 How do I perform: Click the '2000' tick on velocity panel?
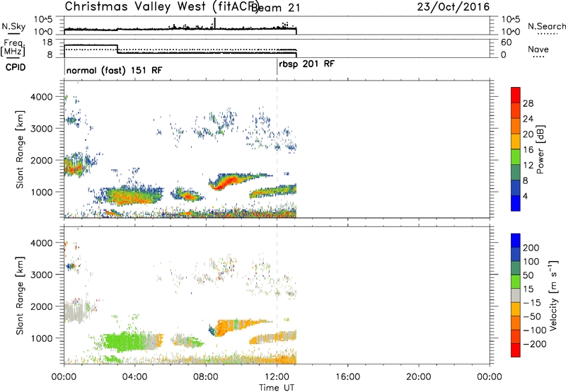coord(42,306)
